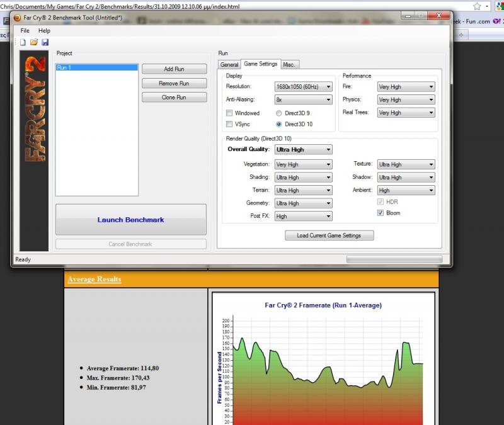
Task: Open the Overall Quality dropdown
Action: coord(303,149)
